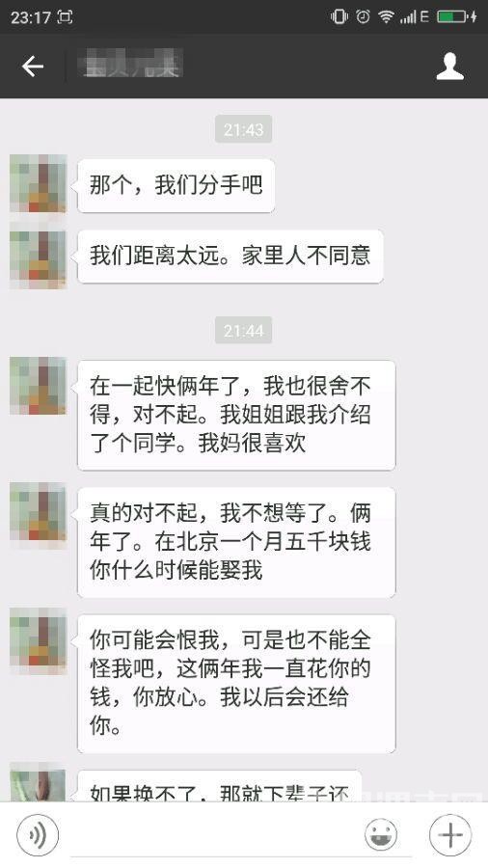This screenshot has width=488, height=868.
Task: Open avatar beside '我们距离太远' message
Action: [39, 259]
